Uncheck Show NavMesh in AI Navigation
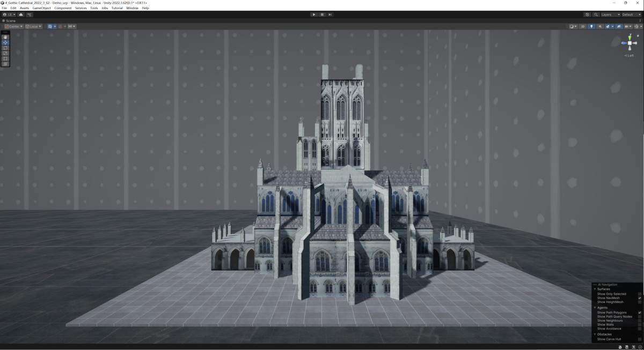Viewport: 644px width, 350px height. (x=639, y=298)
